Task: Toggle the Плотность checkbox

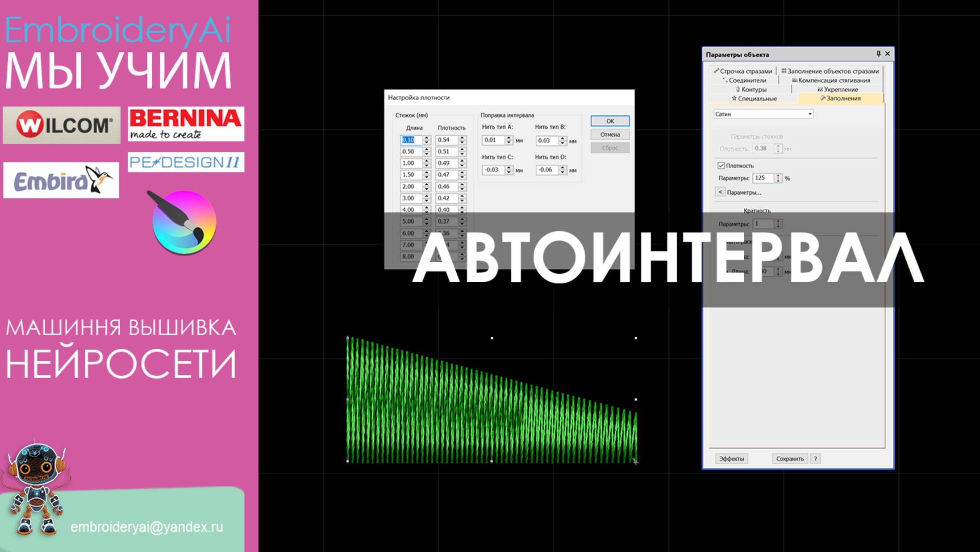Action: (721, 166)
